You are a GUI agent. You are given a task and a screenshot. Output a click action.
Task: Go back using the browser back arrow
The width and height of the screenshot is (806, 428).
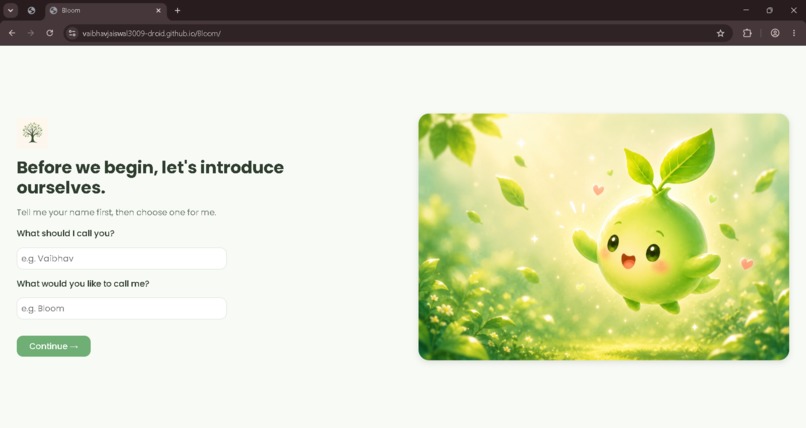[12, 33]
